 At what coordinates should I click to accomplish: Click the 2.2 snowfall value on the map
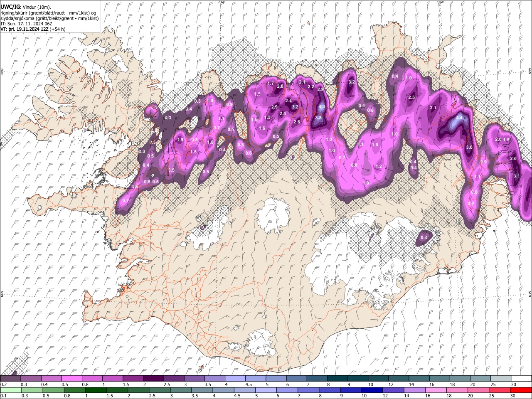point(311,86)
